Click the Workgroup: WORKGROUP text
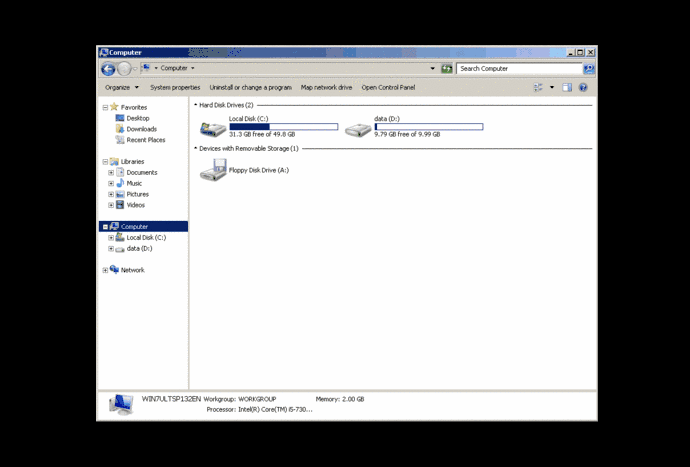This screenshot has height=467, width=690. click(x=240, y=399)
